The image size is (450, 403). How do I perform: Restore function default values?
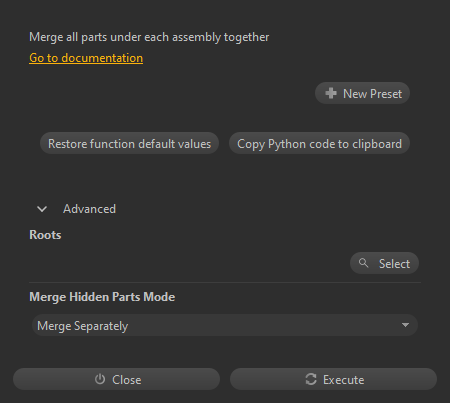(129, 143)
